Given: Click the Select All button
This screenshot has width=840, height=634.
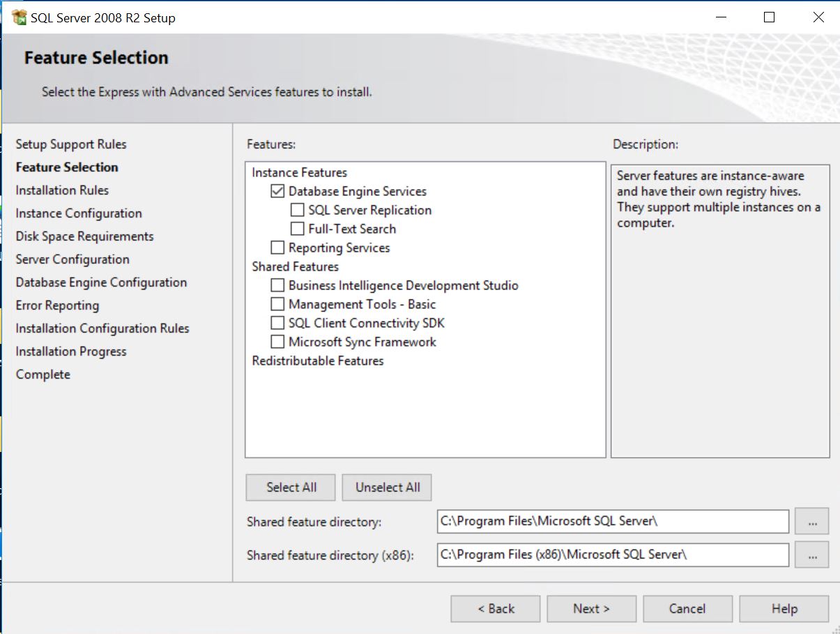Looking at the screenshot, I should click(291, 488).
